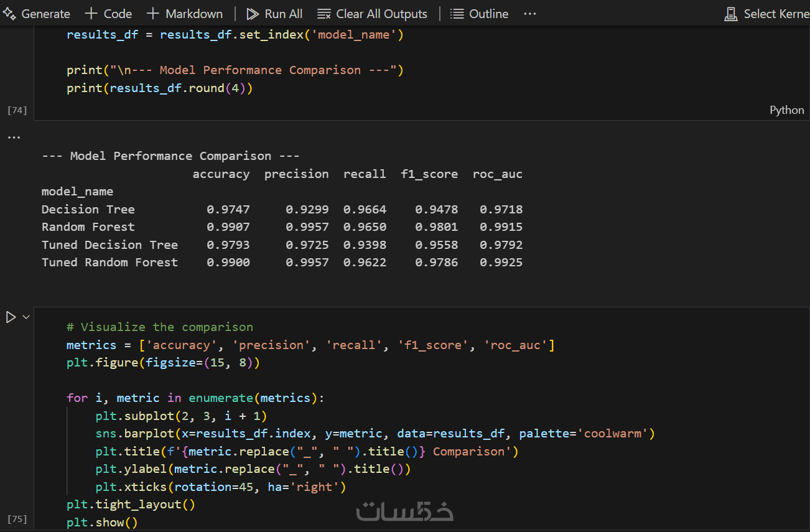
Task: Add a new Code cell
Action: click(108, 14)
